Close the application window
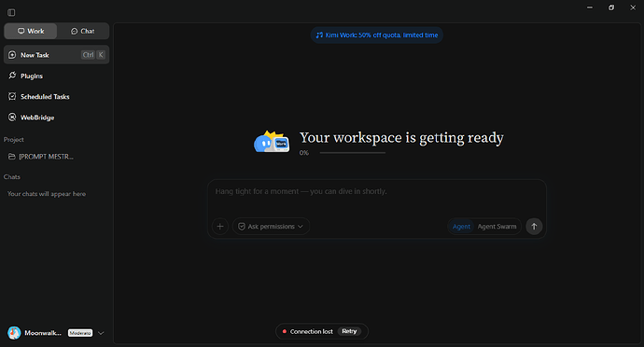This screenshot has height=347, width=644. tap(633, 7)
